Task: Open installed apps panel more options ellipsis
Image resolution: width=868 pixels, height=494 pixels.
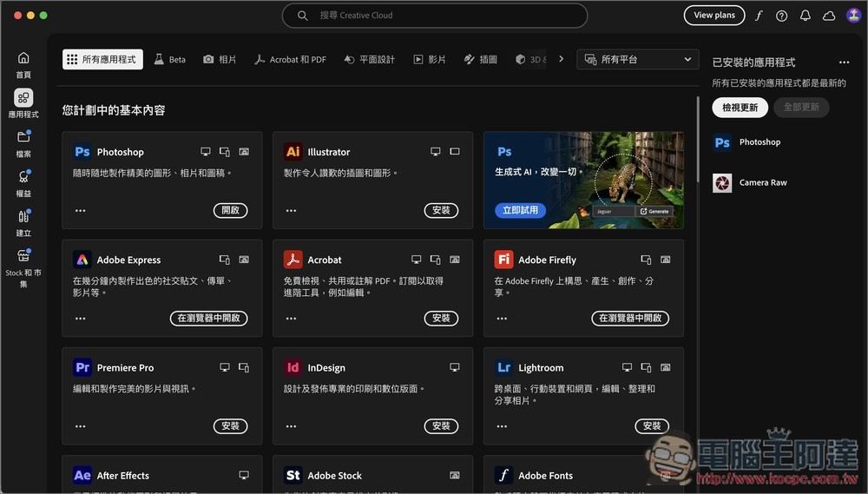Action: coord(844,62)
